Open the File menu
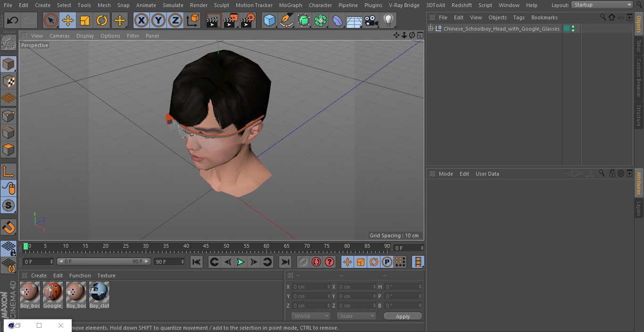 pyautogui.click(x=8, y=5)
